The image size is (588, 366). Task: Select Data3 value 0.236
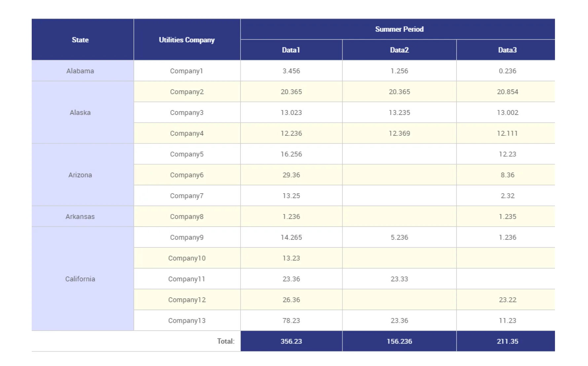coord(506,71)
